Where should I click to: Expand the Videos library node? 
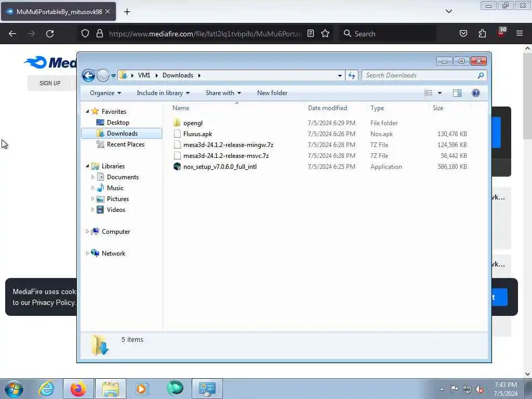coord(92,210)
